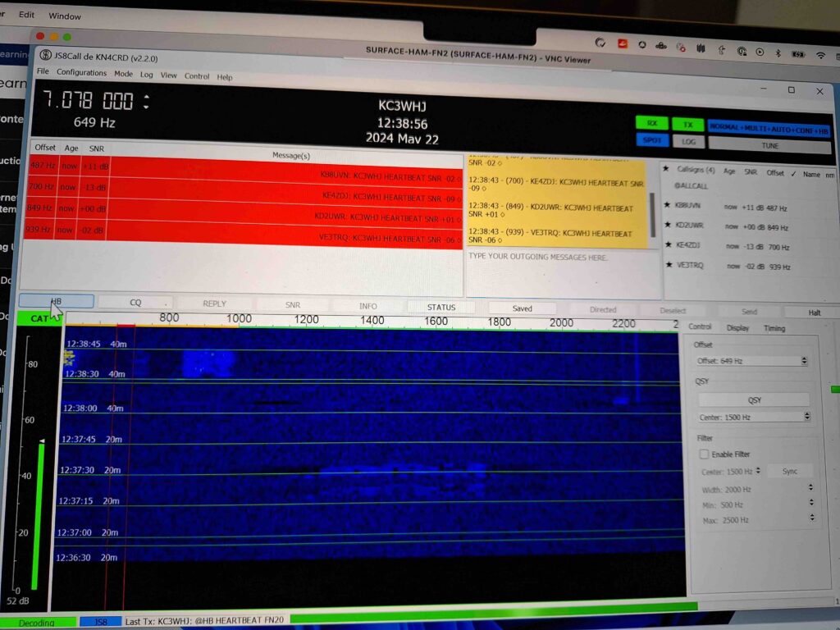The image size is (840, 630).
Task: Click the red app icon in macOS menu bar
Action: 622,43
